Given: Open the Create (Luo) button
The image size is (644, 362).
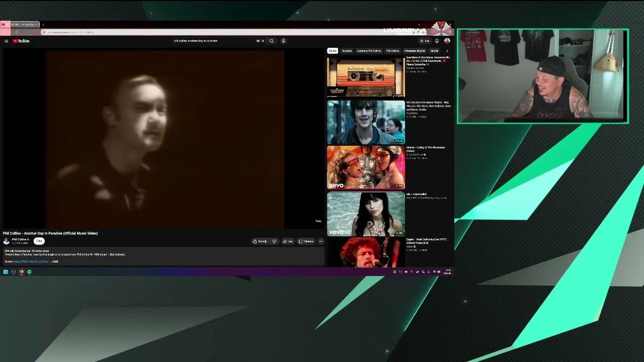Looking at the screenshot, I should point(425,41).
